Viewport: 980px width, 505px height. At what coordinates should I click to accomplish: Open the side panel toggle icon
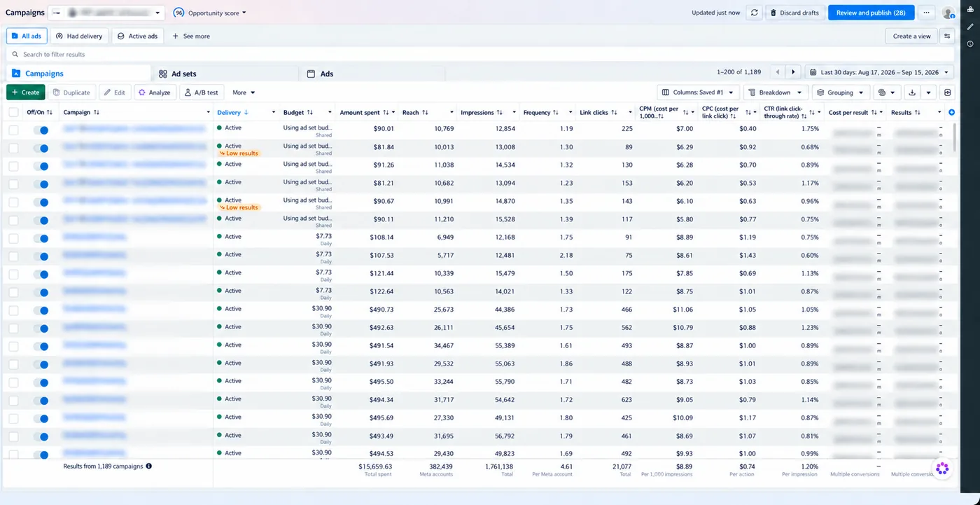pos(948,92)
